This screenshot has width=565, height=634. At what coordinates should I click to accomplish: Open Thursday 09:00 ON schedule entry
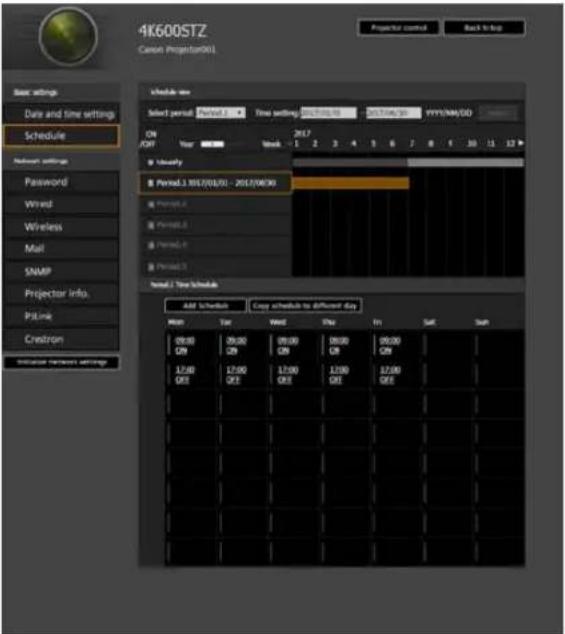coord(339,345)
